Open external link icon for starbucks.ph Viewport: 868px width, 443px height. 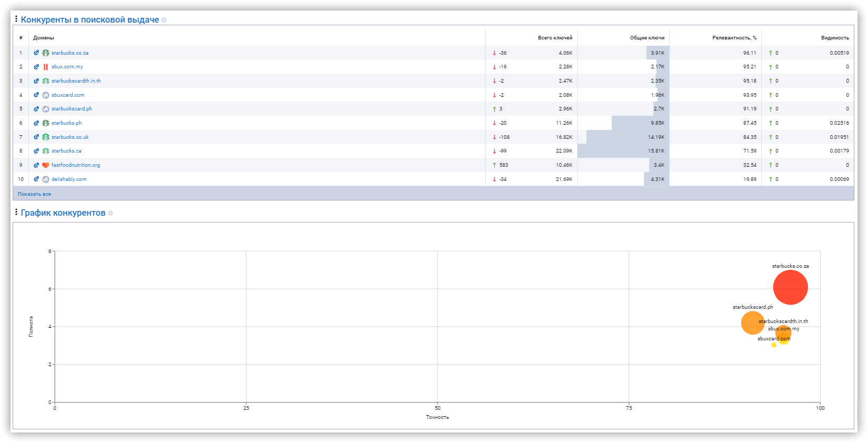point(36,123)
